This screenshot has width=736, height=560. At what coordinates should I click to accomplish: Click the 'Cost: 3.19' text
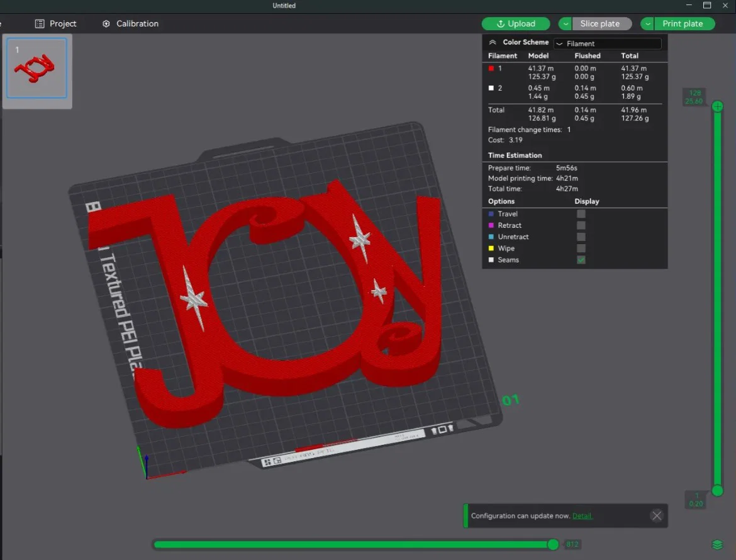point(505,140)
